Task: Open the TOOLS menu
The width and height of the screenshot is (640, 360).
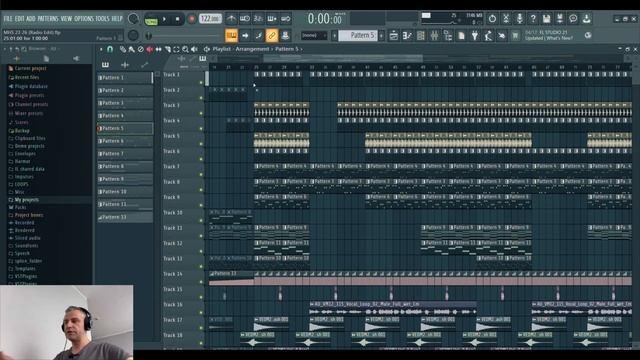Action: tap(103, 19)
